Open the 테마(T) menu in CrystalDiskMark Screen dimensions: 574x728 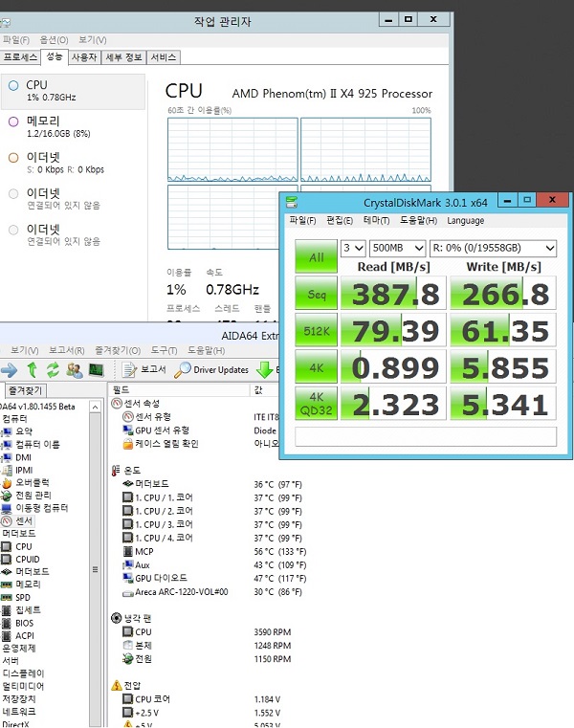pos(376,221)
